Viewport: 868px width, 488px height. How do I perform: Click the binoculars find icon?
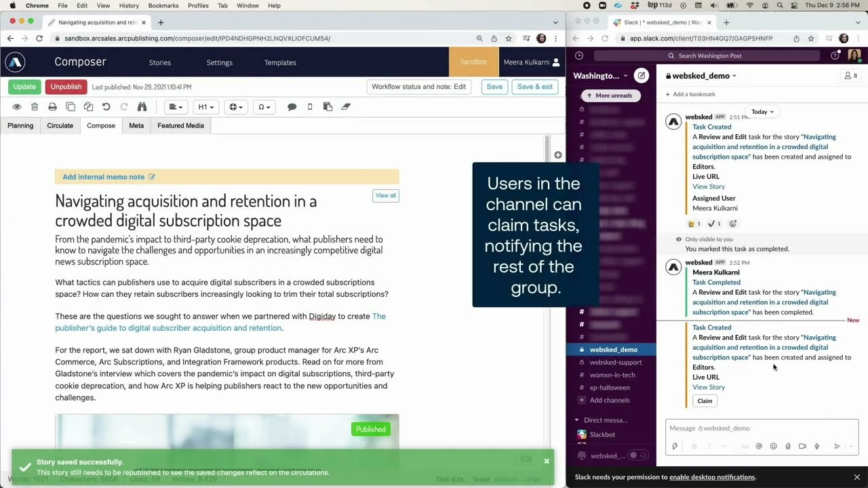coord(142,107)
